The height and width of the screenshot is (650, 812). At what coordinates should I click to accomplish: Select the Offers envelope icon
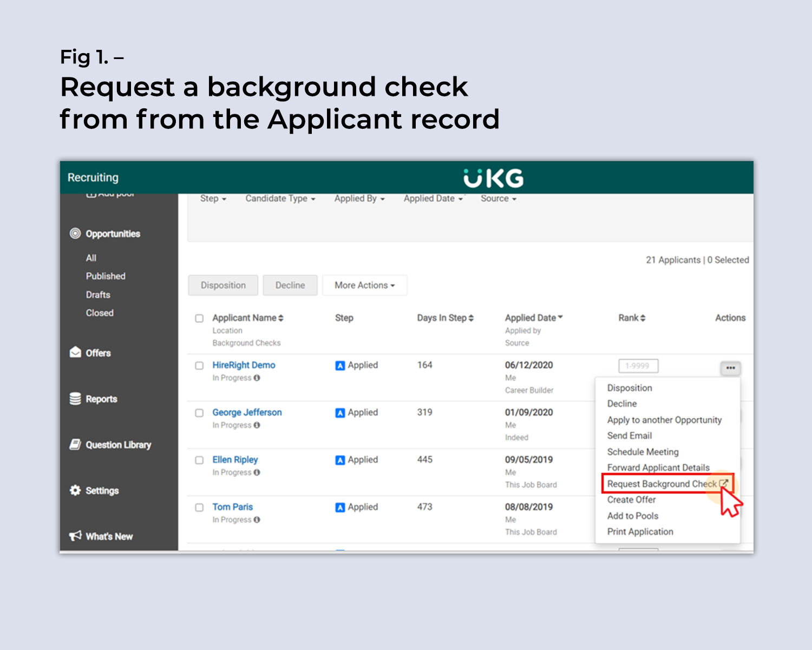click(75, 353)
